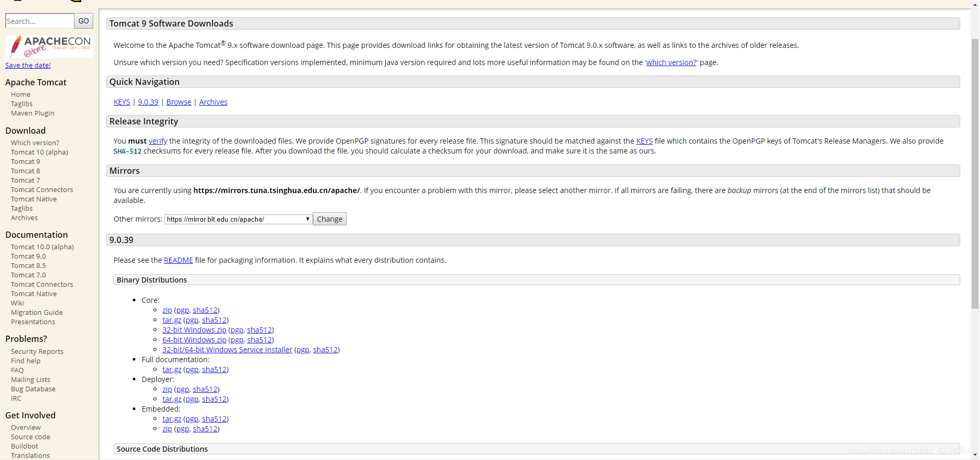Click the scrollbar up arrow

pyautogui.click(x=975, y=4)
